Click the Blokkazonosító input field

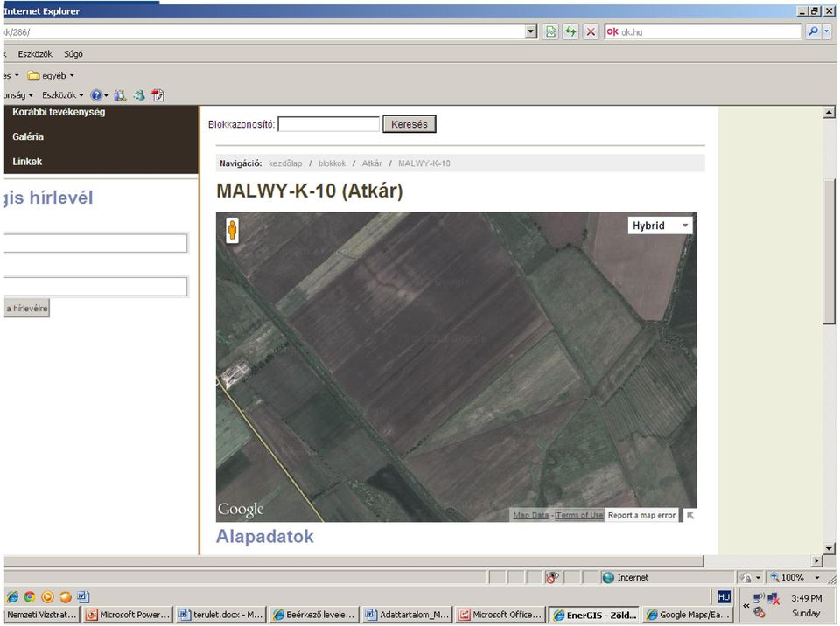tap(328, 124)
